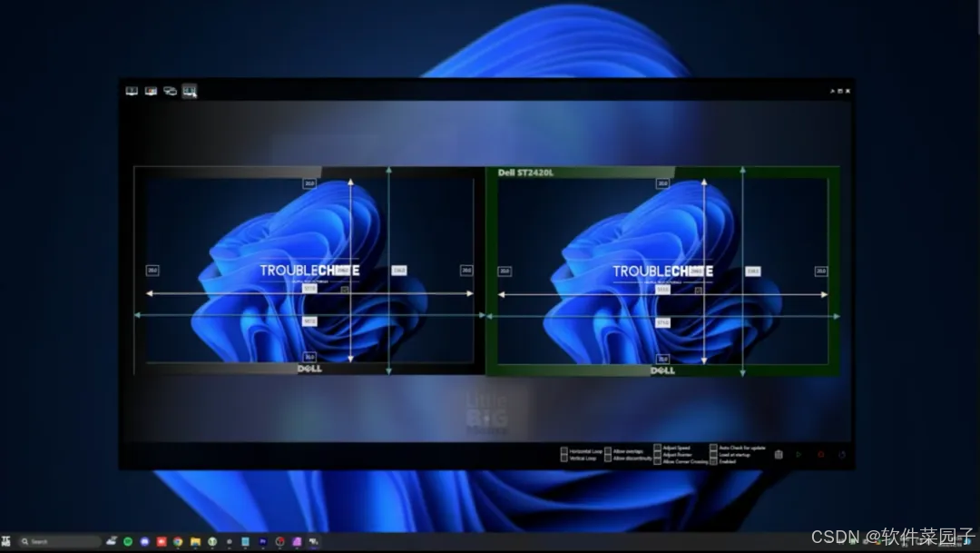
Task: Toggle the Load at startup checkbox
Action: 713,455
